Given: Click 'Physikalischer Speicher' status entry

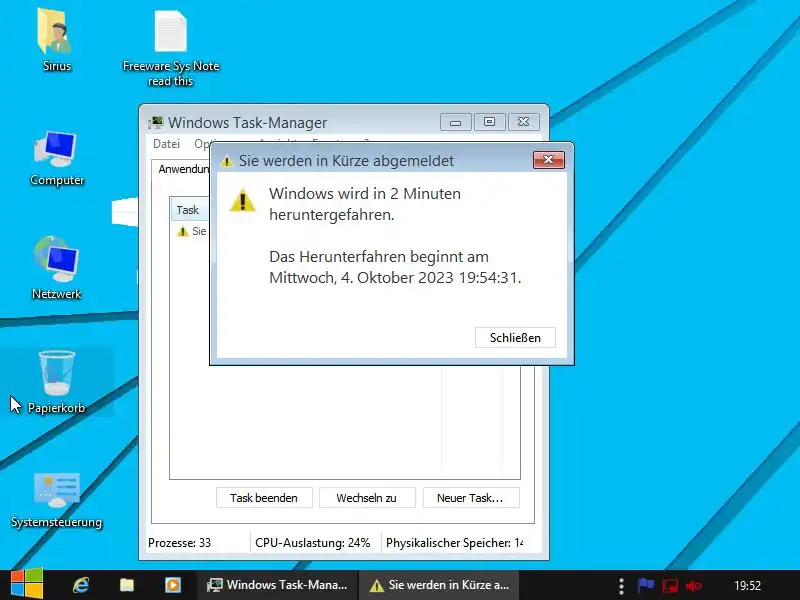Looking at the screenshot, I should click(x=454, y=543).
